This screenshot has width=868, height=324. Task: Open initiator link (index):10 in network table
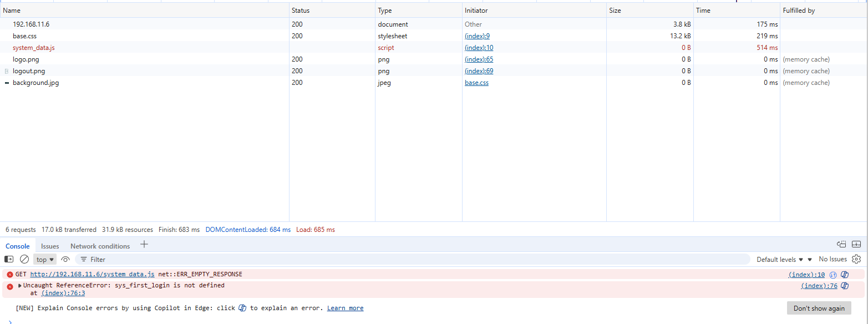point(479,47)
